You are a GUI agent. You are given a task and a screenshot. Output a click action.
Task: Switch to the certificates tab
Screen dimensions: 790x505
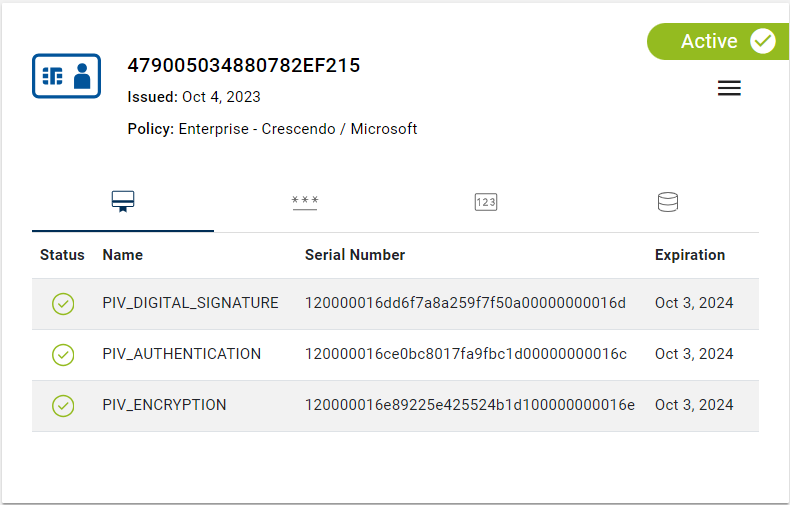pos(123,202)
